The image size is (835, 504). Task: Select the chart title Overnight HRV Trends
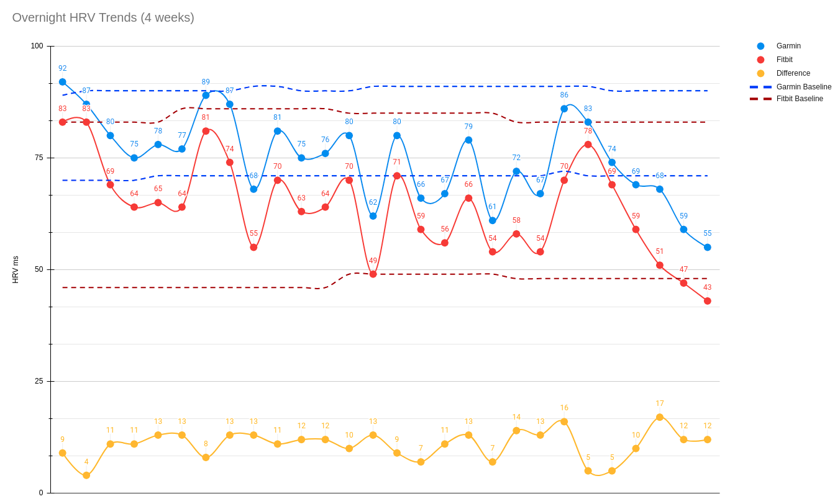pyautogui.click(x=103, y=17)
